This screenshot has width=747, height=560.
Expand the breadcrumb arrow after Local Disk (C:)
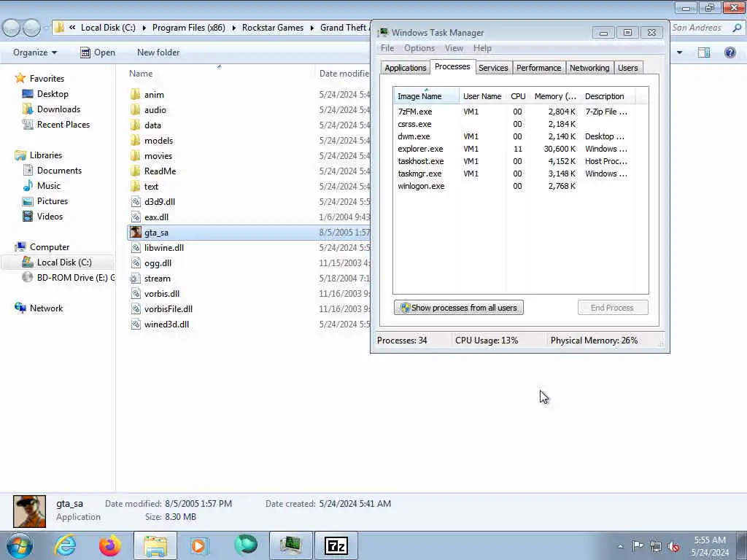144,28
